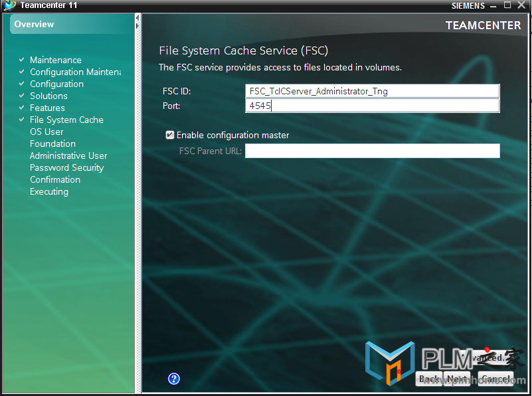This screenshot has width=532, height=396.
Task: Select Maintenance step in the overview list
Action: click(56, 60)
